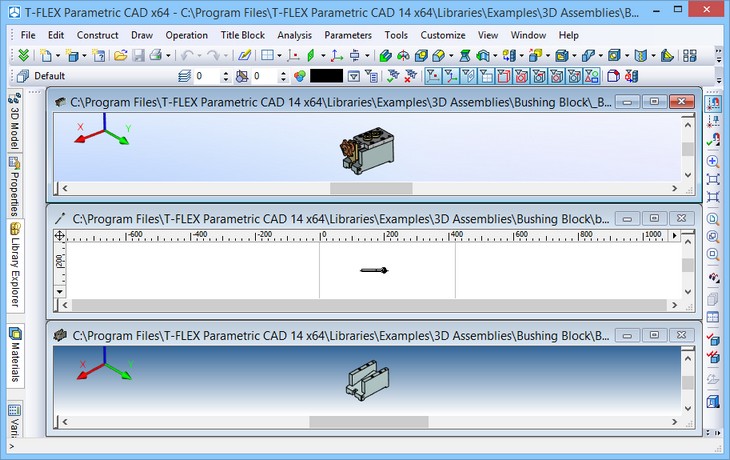Open the Properties side tab
The image size is (730, 460).
pos(15,186)
